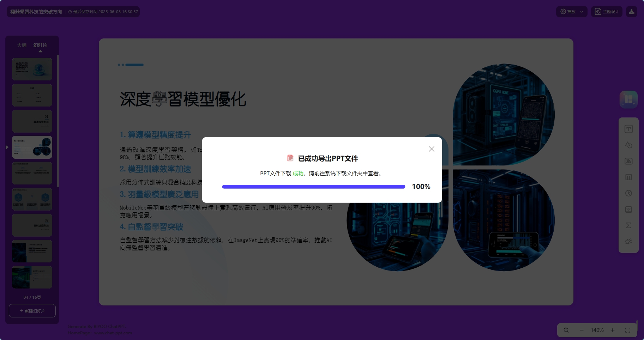Image resolution: width=644 pixels, height=340 pixels.
Task: Select slide 3 thumbnail labeled 01
Action: pyautogui.click(x=32, y=121)
